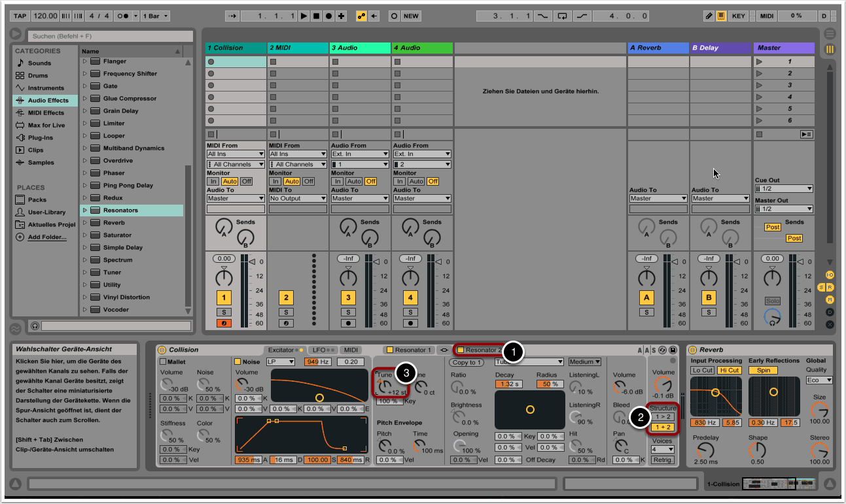
Task: Toggle the Noise section on/off
Action: pyautogui.click(x=238, y=361)
